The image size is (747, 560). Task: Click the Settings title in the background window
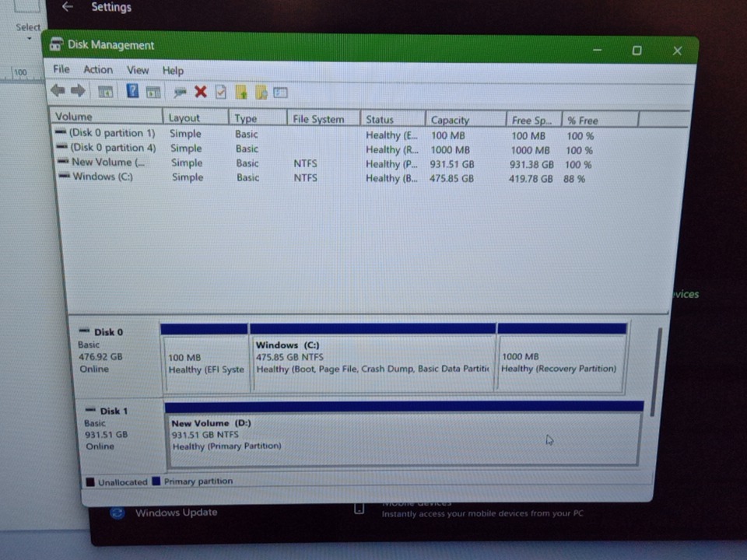pos(111,7)
